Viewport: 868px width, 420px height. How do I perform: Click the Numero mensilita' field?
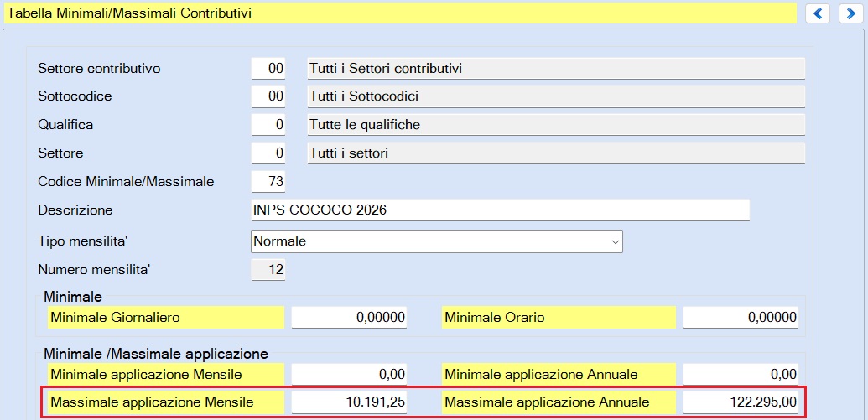[x=268, y=270]
